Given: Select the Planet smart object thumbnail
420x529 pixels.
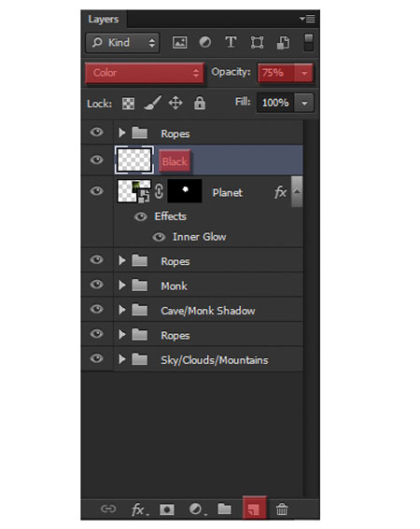Looking at the screenshot, I should point(134,191).
